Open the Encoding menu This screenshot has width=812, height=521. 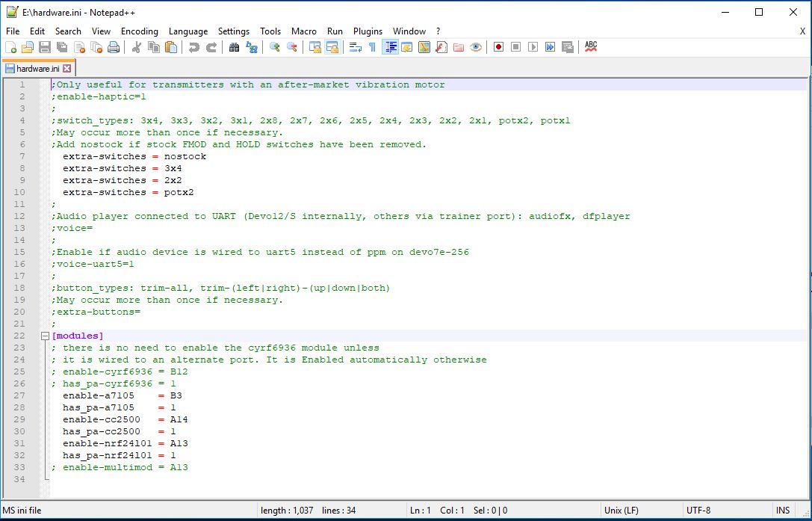[139, 31]
